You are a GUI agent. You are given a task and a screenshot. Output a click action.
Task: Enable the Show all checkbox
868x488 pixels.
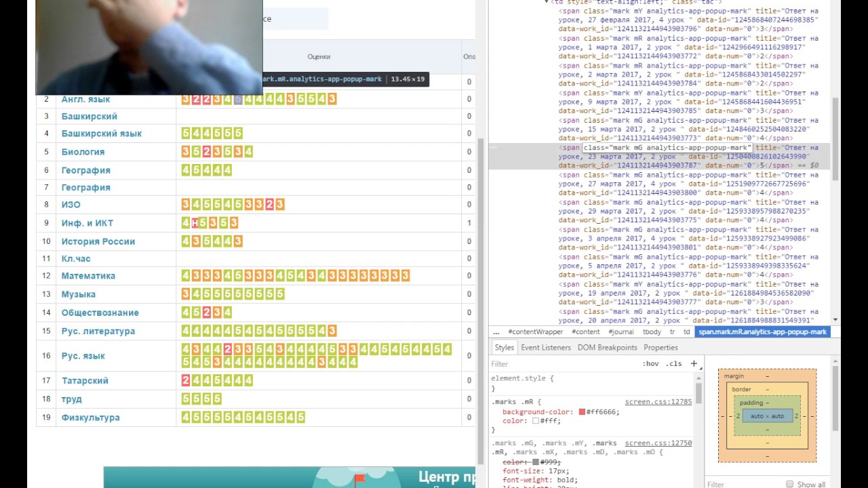point(789,484)
